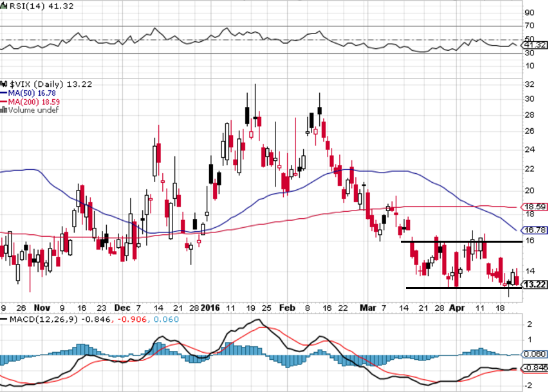Screen dimensions: 549x392
Task: Select the 2016 year marker on axis
Action: click(210, 308)
